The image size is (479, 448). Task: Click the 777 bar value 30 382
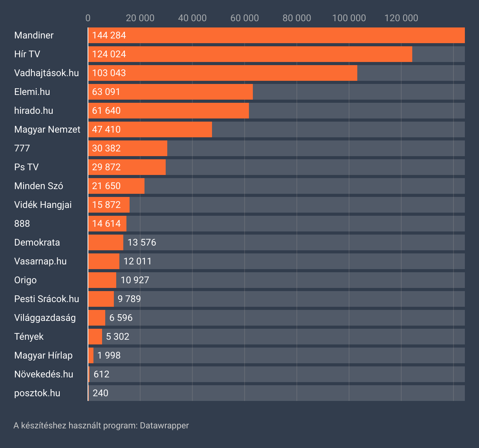point(106,148)
